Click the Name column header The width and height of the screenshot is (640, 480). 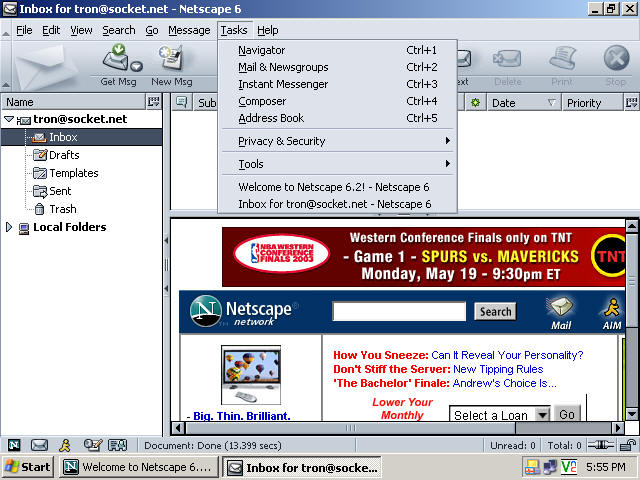pyautogui.click(x=73, y=102)
